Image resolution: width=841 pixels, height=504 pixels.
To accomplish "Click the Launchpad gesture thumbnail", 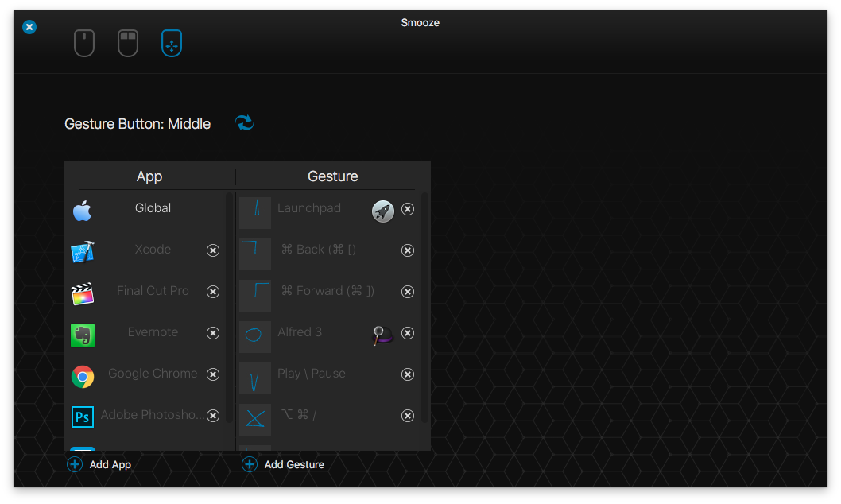I will [255, 213].
